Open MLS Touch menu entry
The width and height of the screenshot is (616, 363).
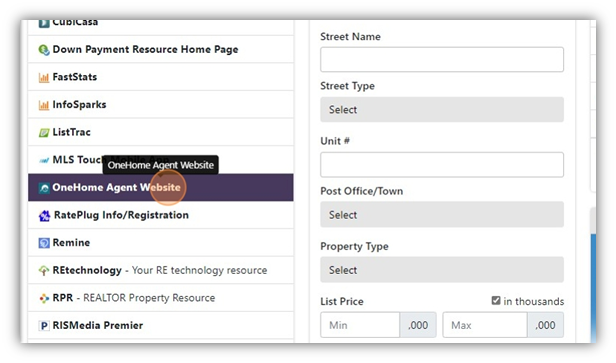161,160
